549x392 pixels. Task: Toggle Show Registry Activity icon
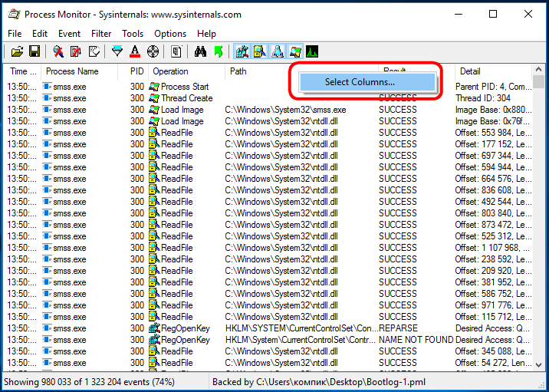tap(242, 52)
